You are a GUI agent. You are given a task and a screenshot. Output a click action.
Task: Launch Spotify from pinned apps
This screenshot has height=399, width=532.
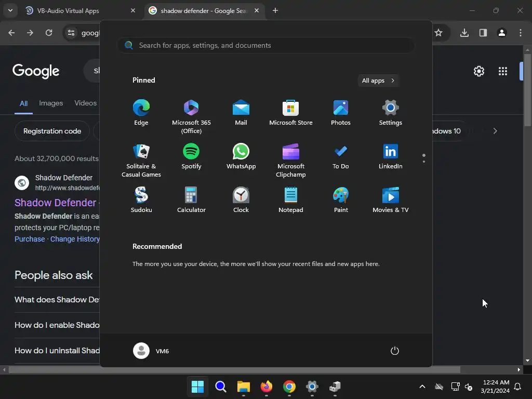[x=191, y=156]
